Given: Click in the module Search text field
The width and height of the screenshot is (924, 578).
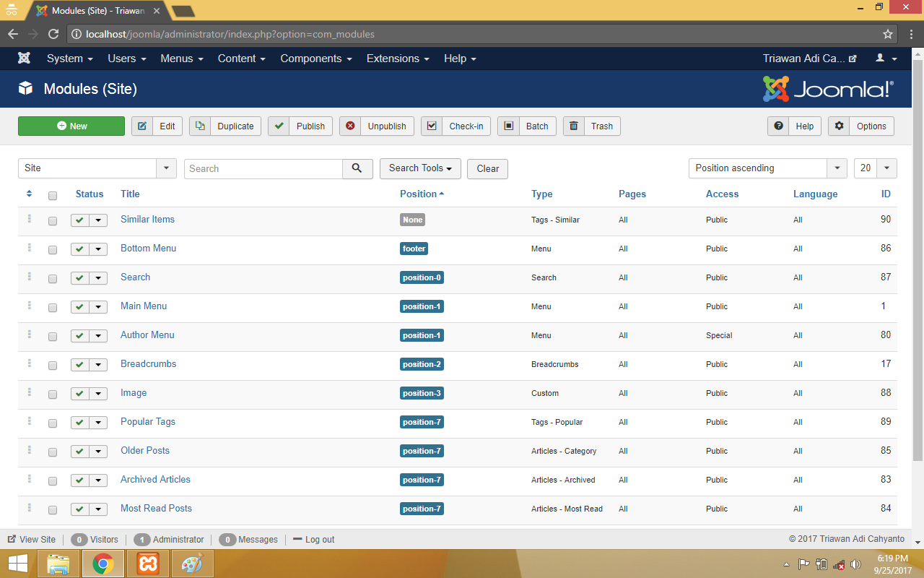Looking at the screenshot, I should (x=263, y=168).
